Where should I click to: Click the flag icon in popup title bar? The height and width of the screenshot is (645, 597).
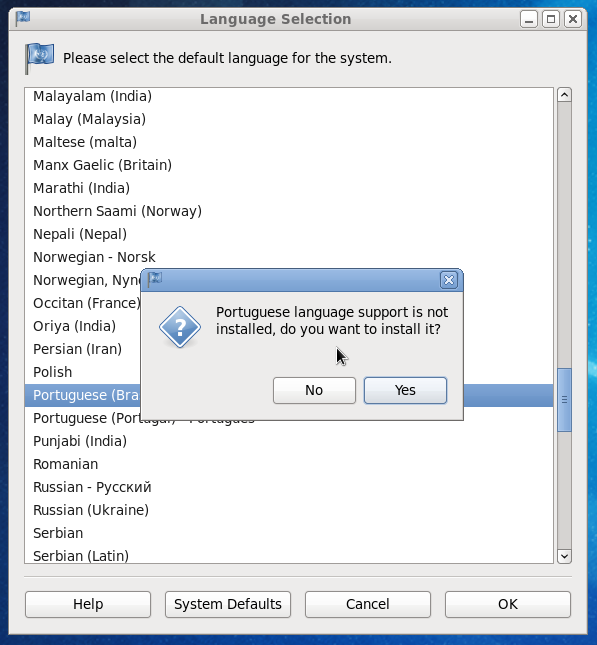(155, 279)
